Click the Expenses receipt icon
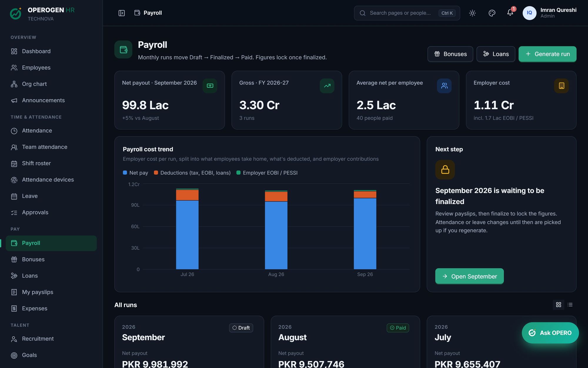 click(x=14, y=309)
